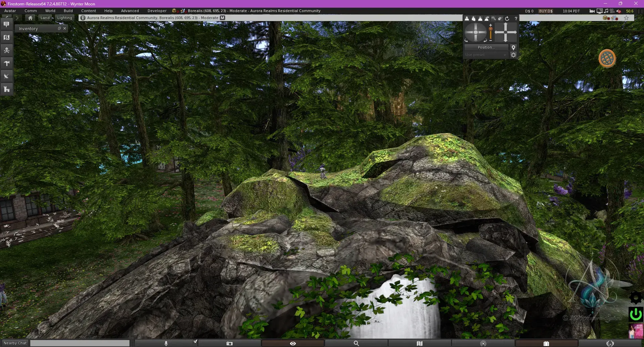Open the Lighting quick preferences
644x347 pixels.
(65, 18)
